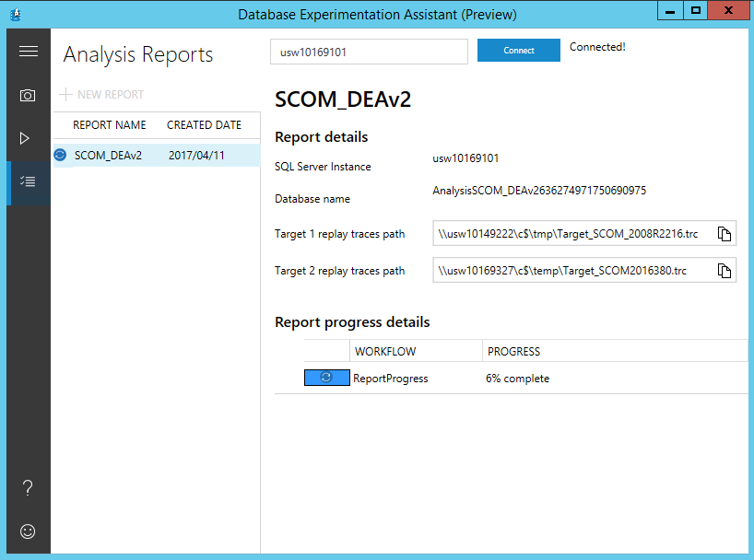Open the replay trace play icon
Screen dimensions: 754x560
(26, 138)
